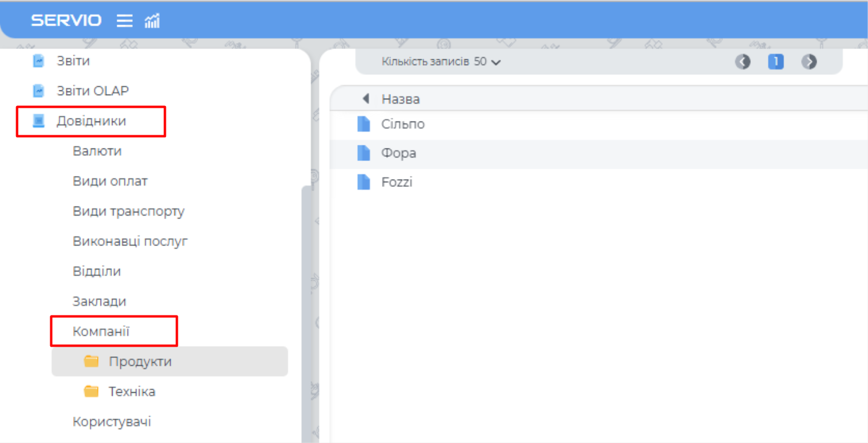Click the Продукти folder icon
Screen dimensions: 868x443
[x=91, y=362]
